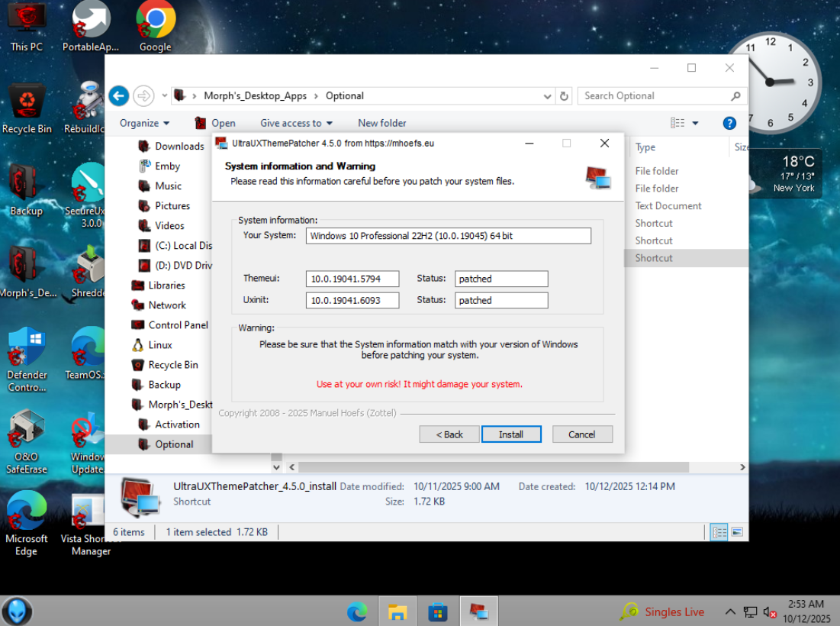Click the Uxinit version field
Screen dimensions: 840x626
tap(352, 300)
